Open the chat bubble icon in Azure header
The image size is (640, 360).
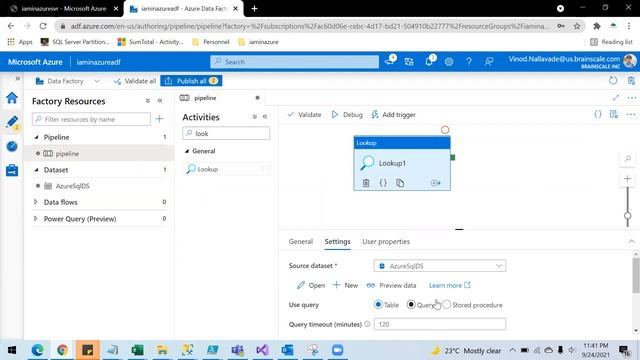pyautogui.click(x=389, y=62)
